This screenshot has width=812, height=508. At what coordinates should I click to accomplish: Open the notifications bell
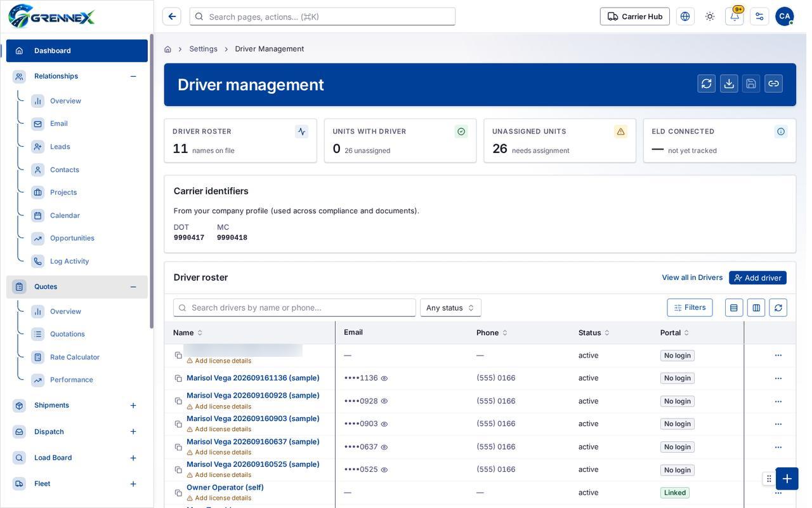click(x=735, y=17)
